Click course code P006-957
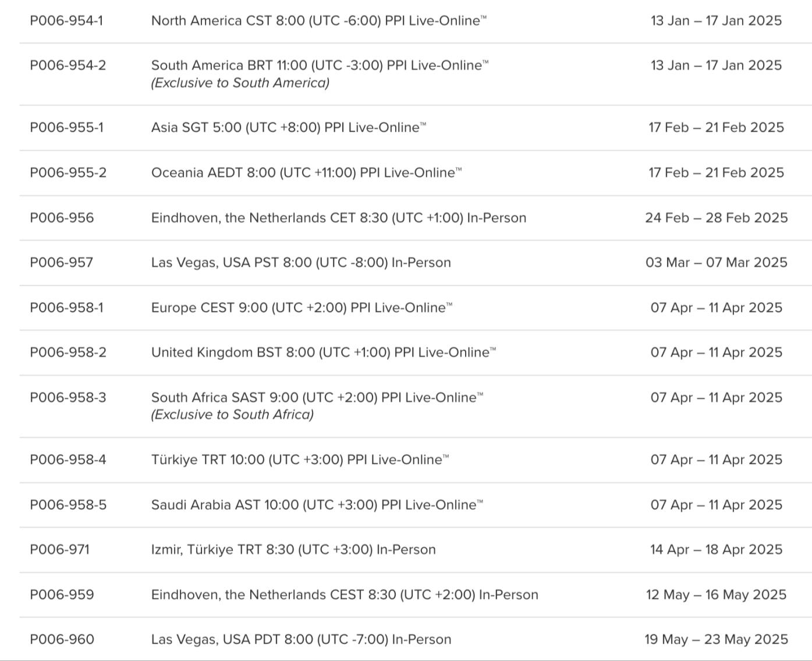 tap(61, 262)
